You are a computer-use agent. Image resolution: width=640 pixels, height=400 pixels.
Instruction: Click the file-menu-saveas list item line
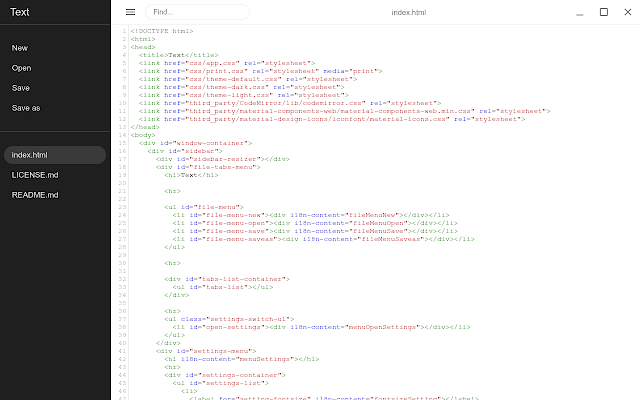pos(323,239)
